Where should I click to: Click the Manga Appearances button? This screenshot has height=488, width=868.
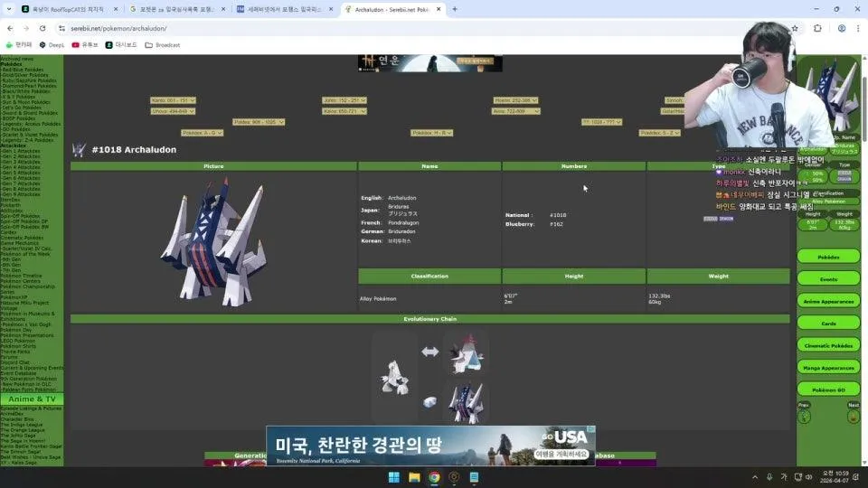829,368
